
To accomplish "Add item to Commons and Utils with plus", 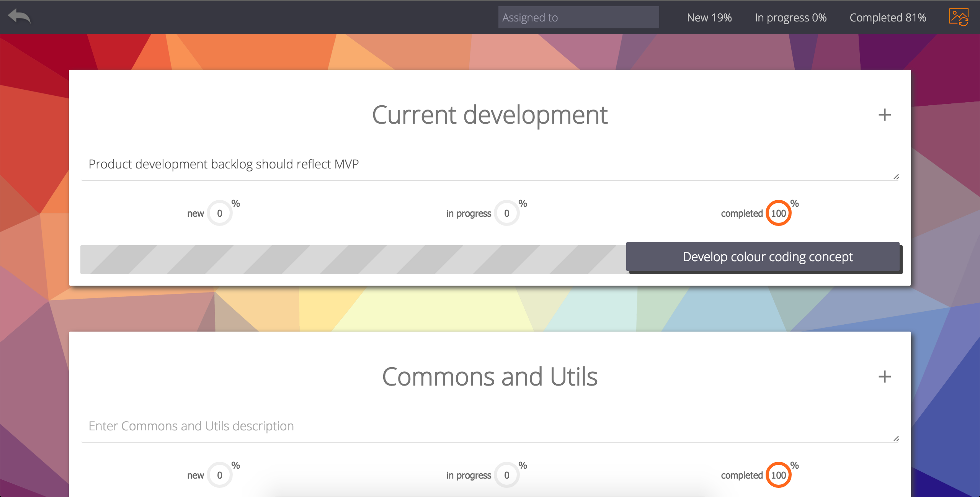I will coord(884,376).
